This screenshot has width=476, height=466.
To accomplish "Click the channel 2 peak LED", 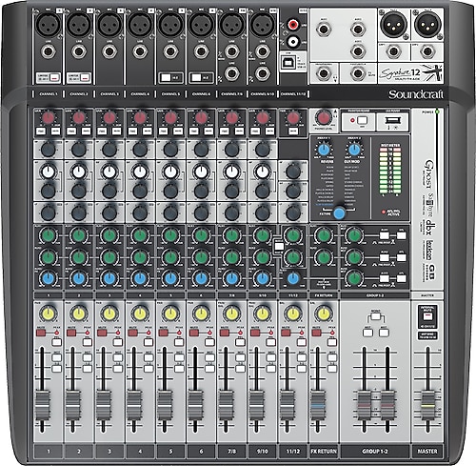I will (x=87, y=333).
